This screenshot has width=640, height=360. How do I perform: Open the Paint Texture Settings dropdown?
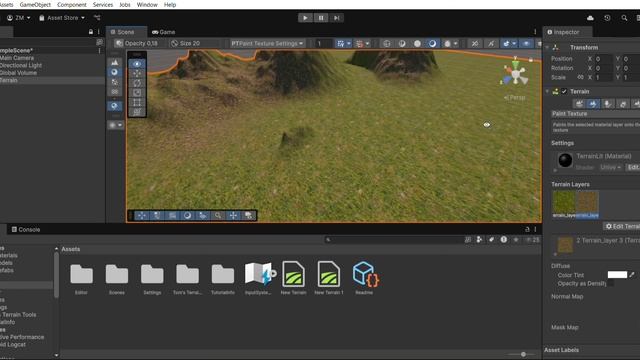point(267,43)
